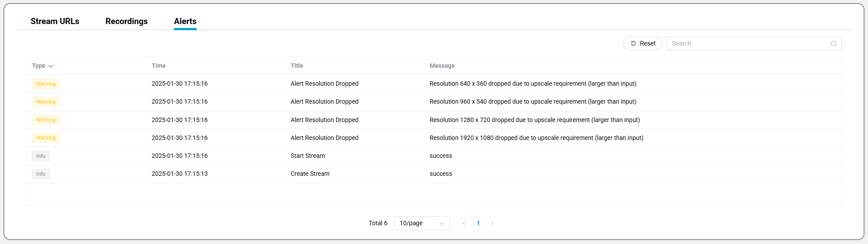
Task: Click Alert Resolution Dropped for 1920 x 1080
Action: (324, 138)
